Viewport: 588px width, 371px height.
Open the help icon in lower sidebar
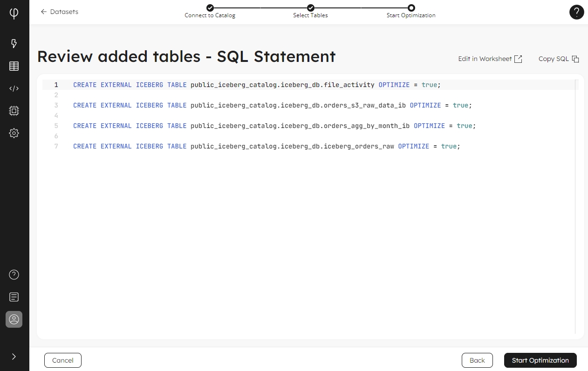[x=14, y=275]
